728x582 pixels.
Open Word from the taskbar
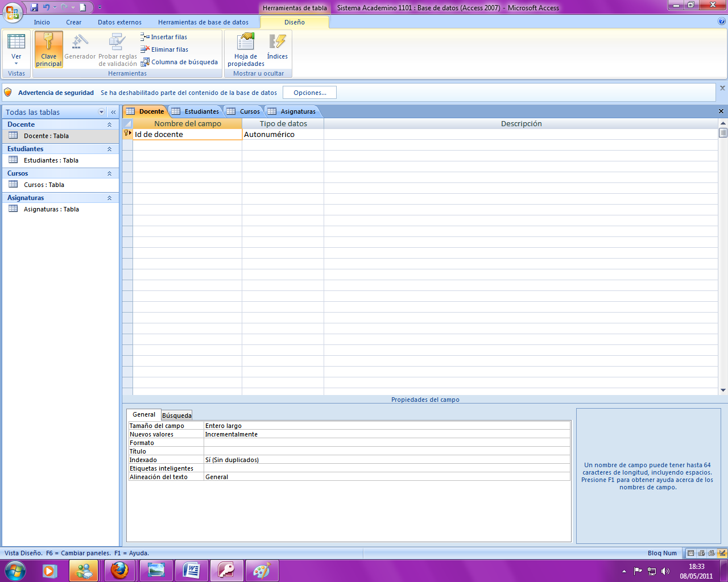pyautogui.click(x=191, y=571)
